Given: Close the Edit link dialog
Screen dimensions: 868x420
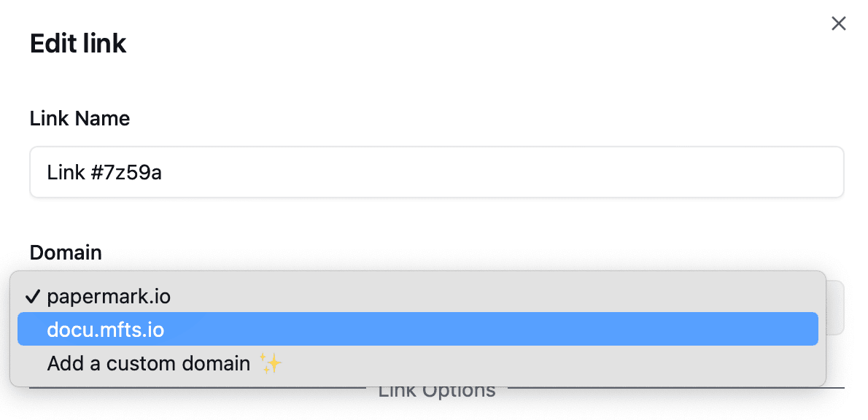Looking at the screenshot, I should click(x=839, y=24).
